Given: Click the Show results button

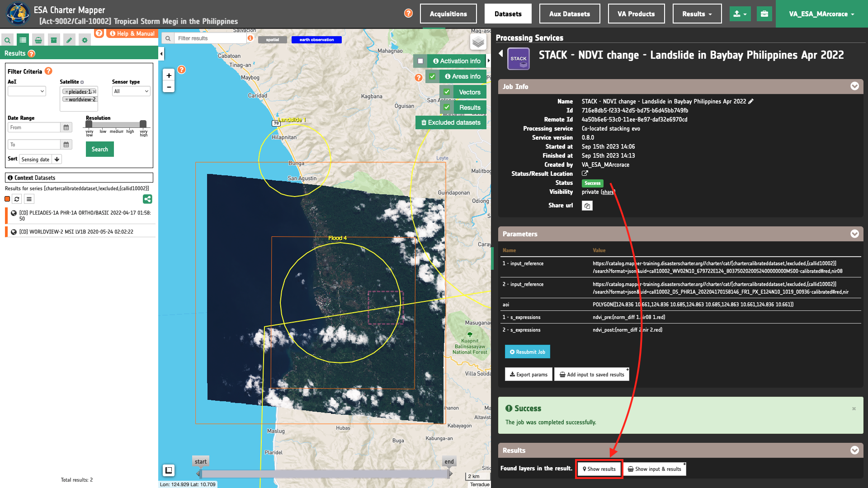Looking at the screenshot, I should coord(599,469).
